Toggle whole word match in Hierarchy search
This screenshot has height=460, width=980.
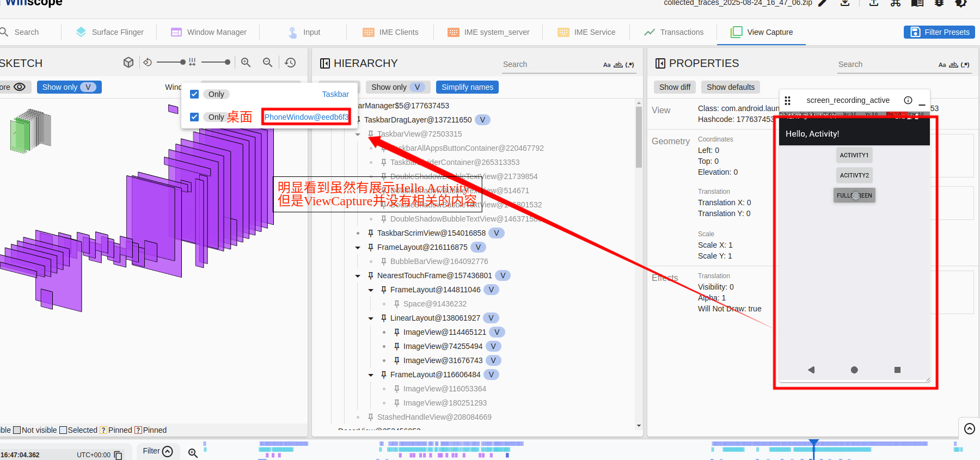coord(618,65)
